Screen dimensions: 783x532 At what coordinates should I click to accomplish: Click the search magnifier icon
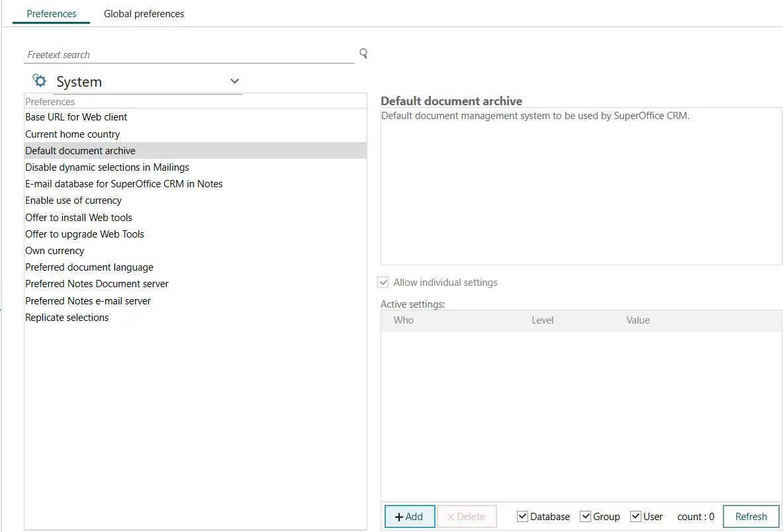coord(363,54)
